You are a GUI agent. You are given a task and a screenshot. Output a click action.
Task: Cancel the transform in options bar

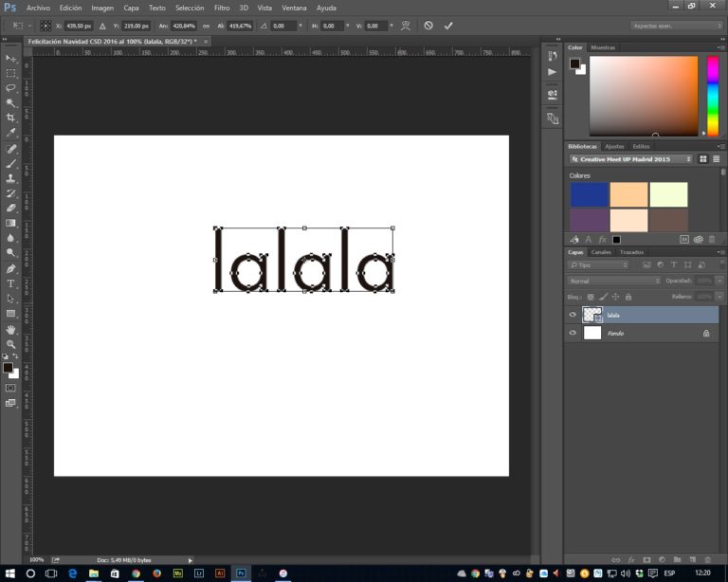point(428,26)
